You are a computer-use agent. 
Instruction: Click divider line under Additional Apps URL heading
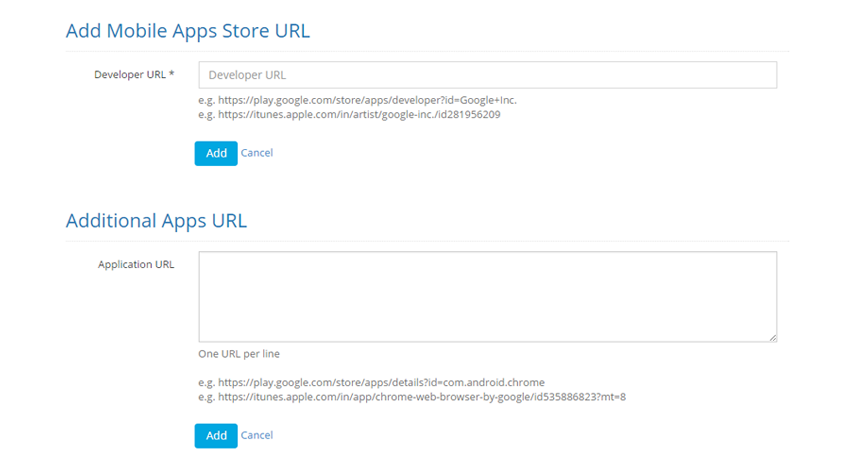click(x=427, y=241)
